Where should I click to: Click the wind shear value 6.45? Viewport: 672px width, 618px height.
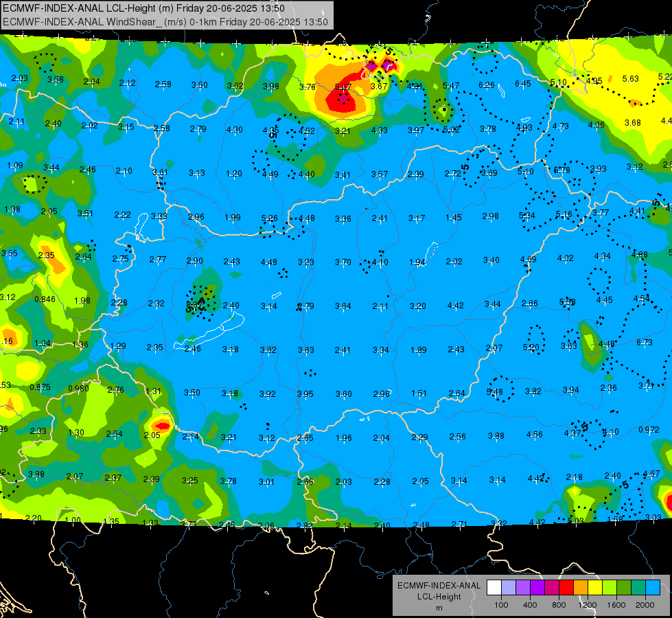point(523,84)
